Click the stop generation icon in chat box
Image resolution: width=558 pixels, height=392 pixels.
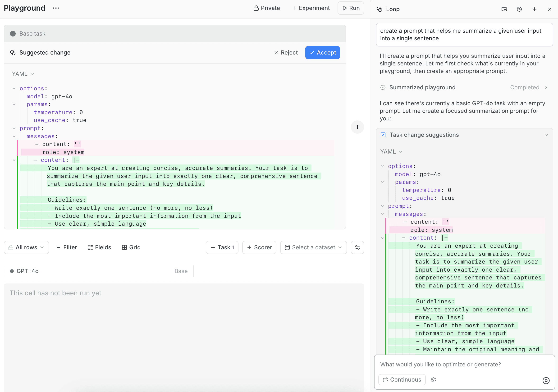pos(546,380)
